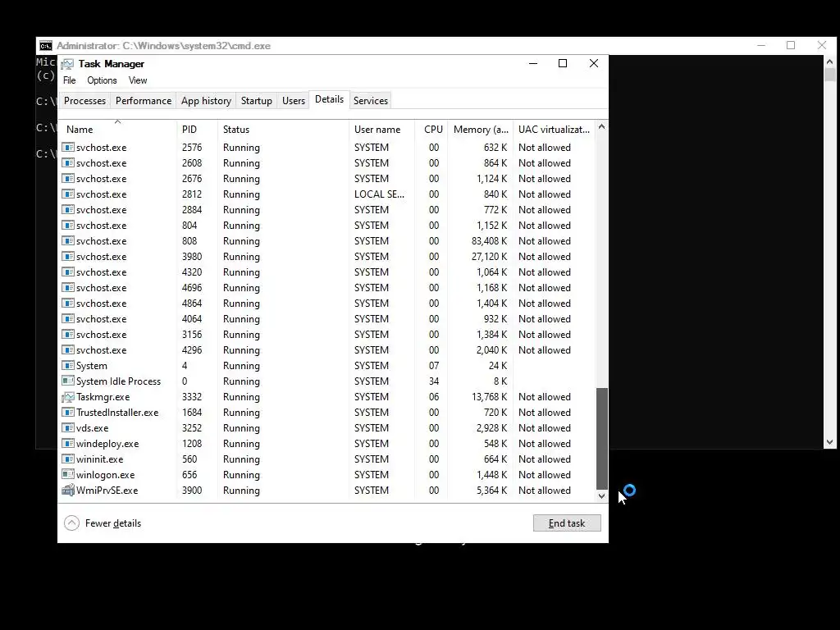840x630 pixels.
Task: Click the icon of svchost.exe PID 804
Action: [67, 225]
